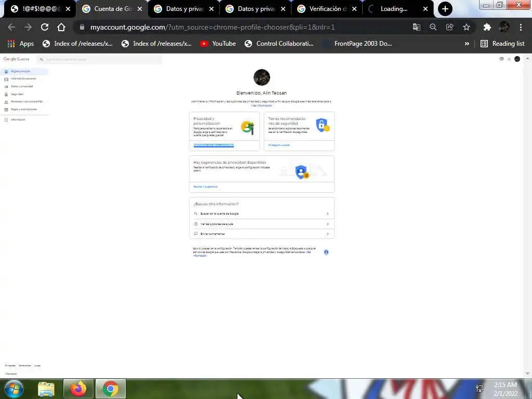Click the blue privacy shield icon near footer note

326,252
